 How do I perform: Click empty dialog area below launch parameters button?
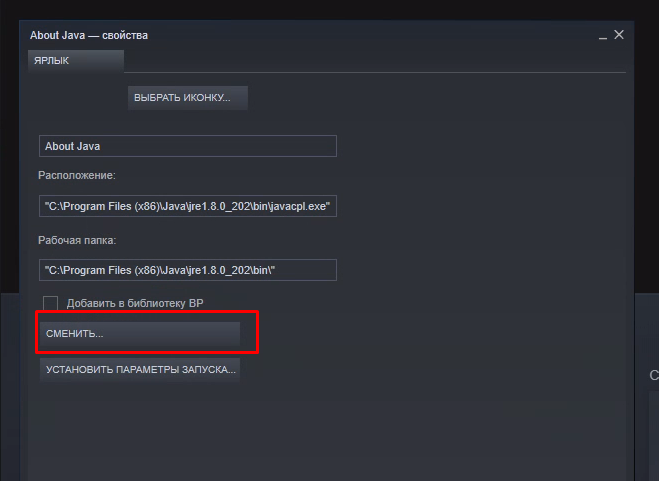330,430
